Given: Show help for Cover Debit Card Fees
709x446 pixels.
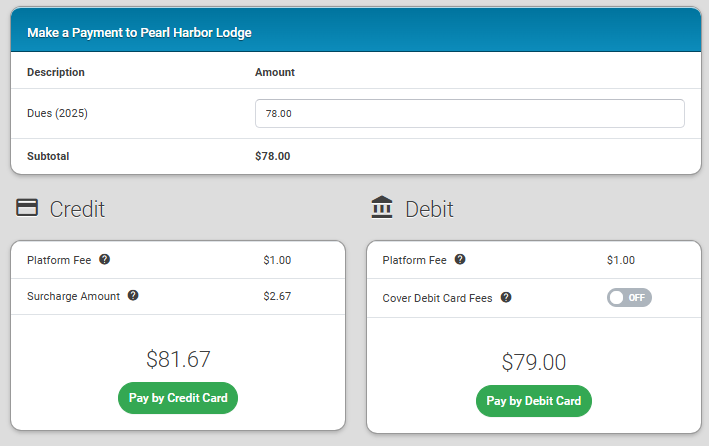Looking at the screenshot, I should 506,297.
